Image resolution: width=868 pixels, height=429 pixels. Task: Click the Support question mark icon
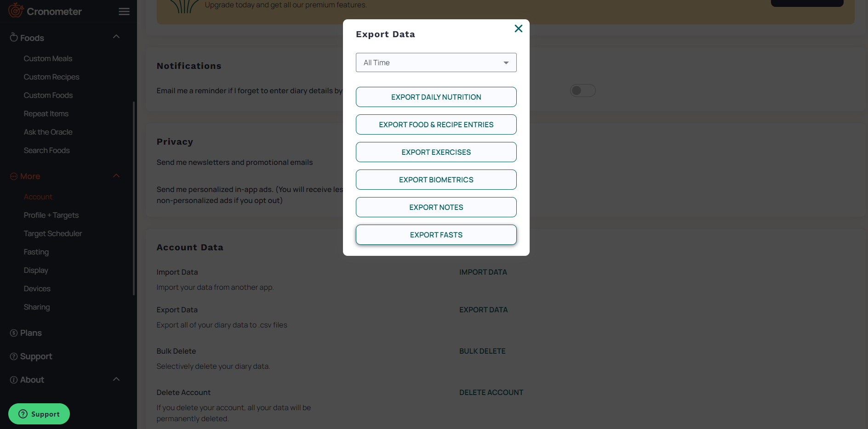coord(13,356)
